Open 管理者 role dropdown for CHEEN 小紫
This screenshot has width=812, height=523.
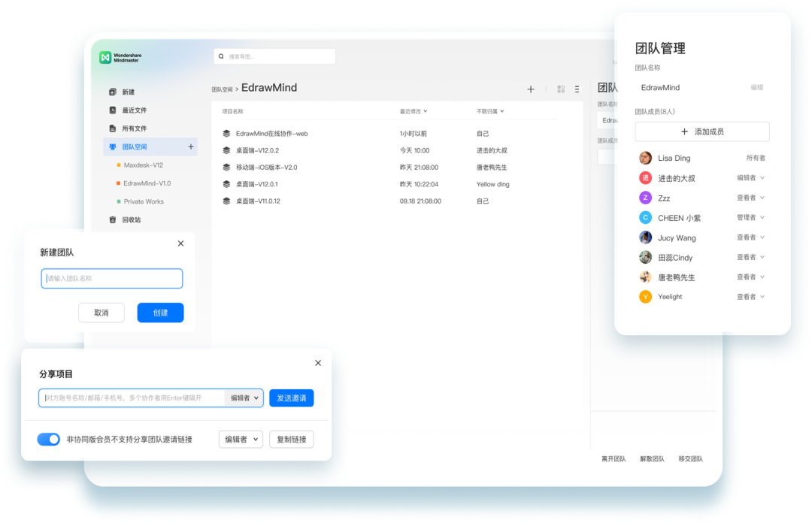pyautogui.click(x=750, y=218)
